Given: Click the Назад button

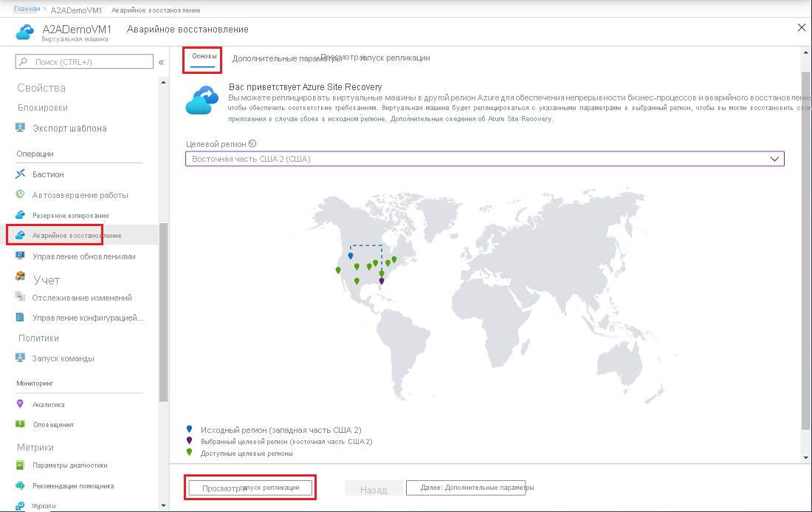Looking at the screenshot, I should point(374,490).
